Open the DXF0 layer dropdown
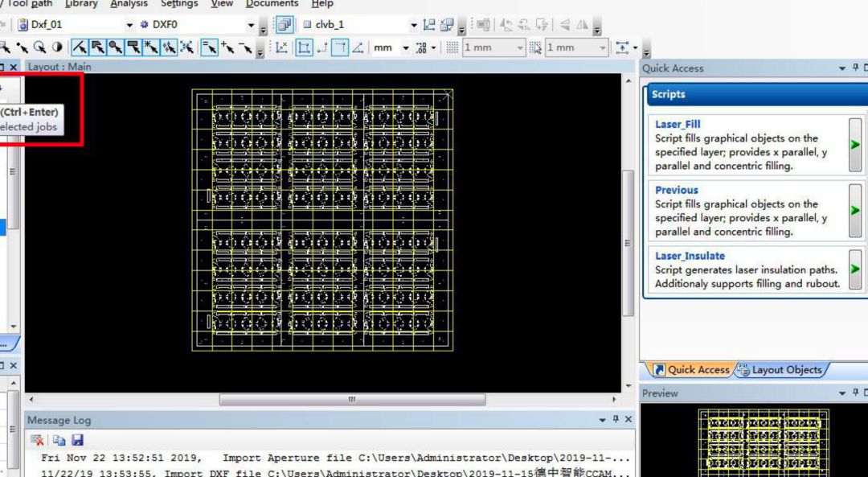868x477 pixels. [251, 25]
